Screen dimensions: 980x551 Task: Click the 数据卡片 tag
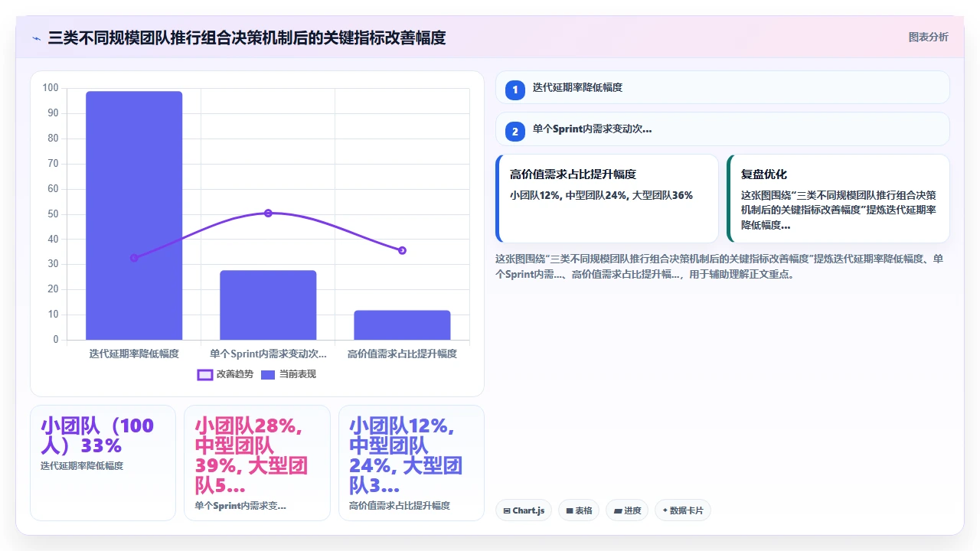point(683,510)
